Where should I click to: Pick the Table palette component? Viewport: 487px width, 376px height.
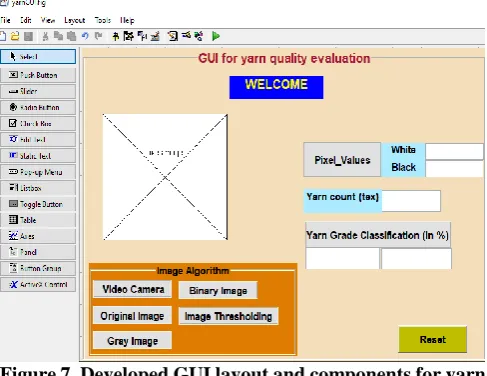[x=38, y=220]
